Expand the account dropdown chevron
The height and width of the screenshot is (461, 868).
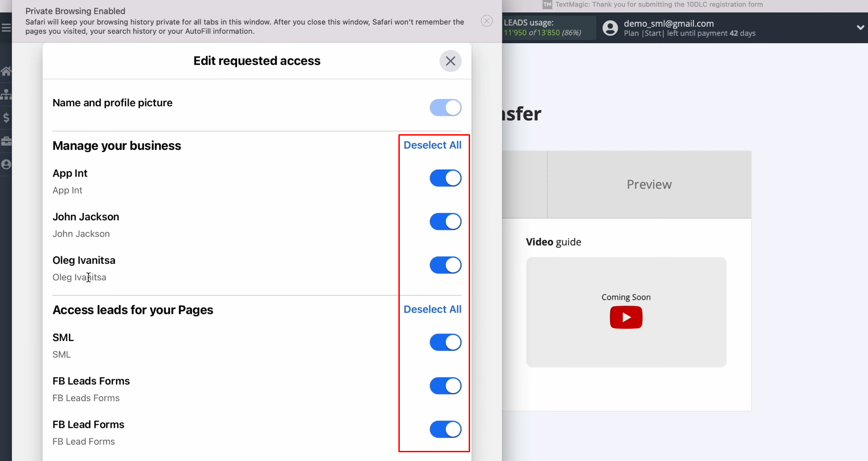pos(860,28)
